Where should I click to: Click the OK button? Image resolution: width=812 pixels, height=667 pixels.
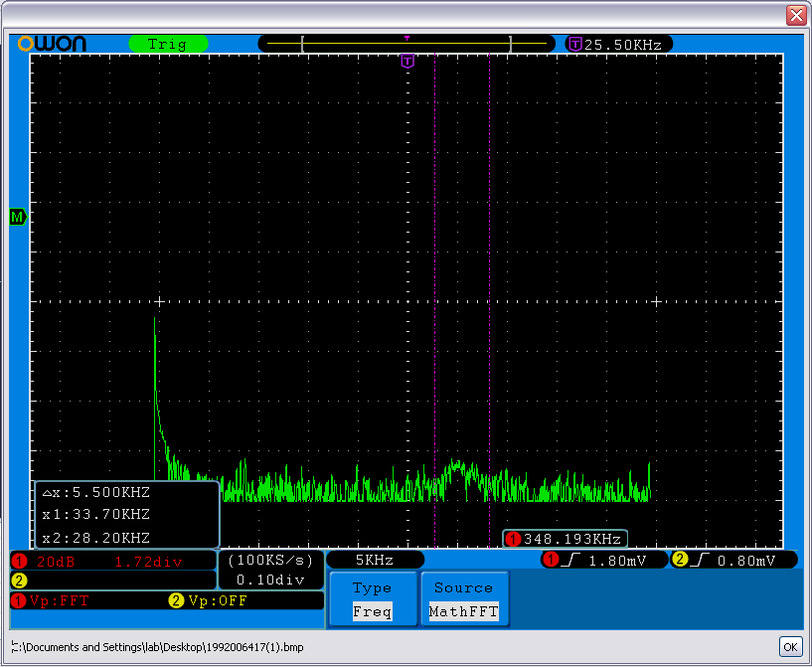point(790,647)
